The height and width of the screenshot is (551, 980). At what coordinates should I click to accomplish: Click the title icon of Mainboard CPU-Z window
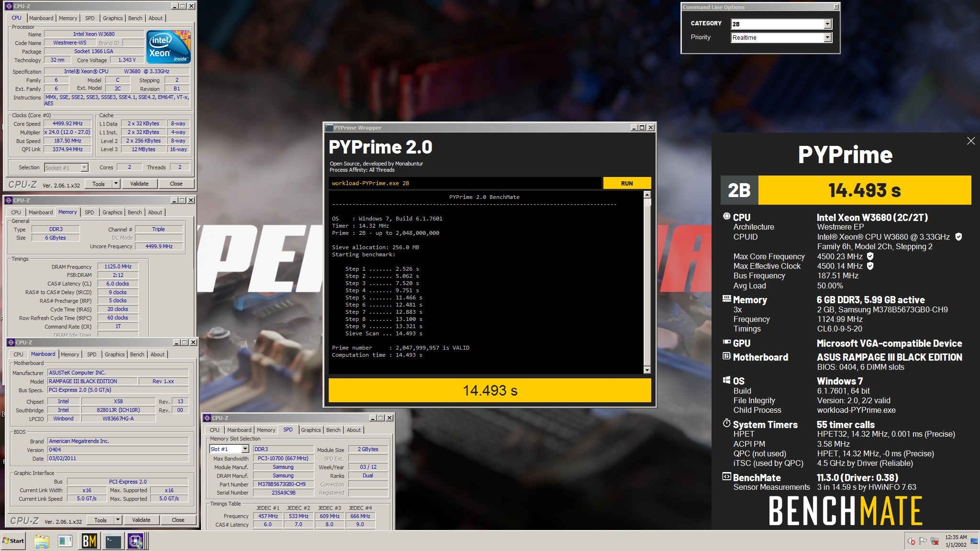point(11,342)
